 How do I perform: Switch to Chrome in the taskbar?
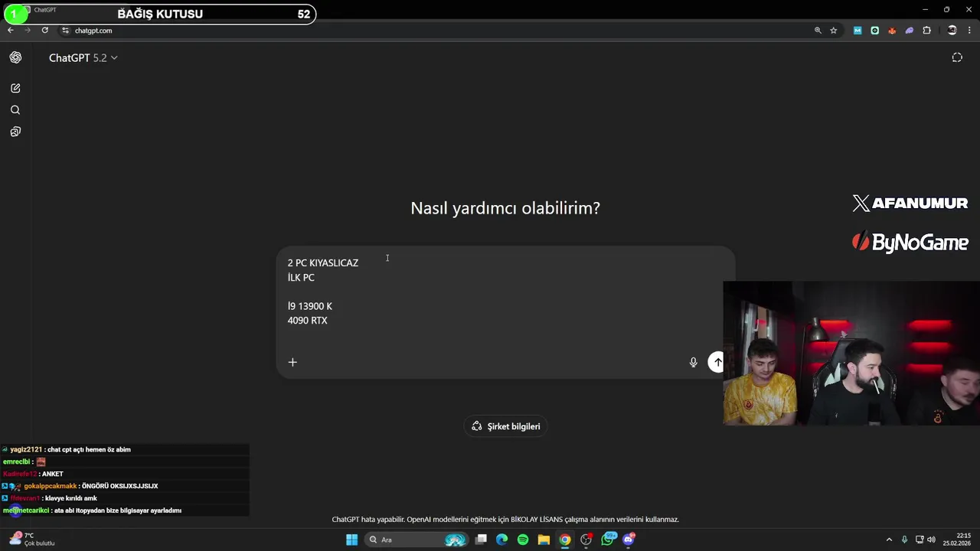pos(565,540)
